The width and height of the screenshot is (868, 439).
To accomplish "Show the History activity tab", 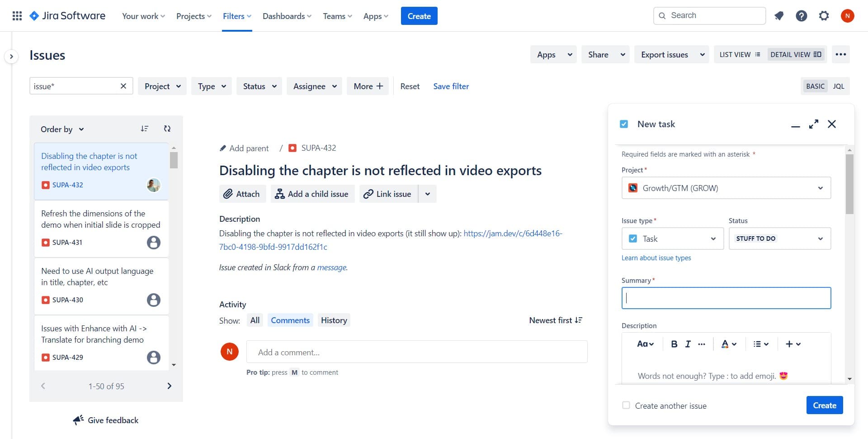I will click(334, 320).
